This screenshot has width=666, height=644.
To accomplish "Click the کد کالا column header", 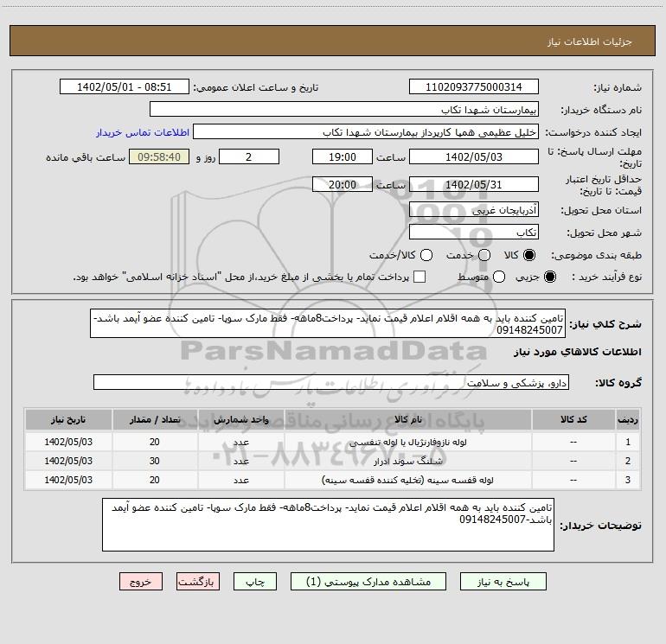I will [x=573, y=419].
